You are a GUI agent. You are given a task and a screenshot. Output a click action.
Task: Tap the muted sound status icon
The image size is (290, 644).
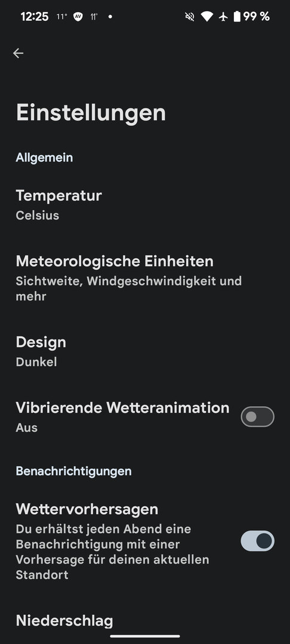(189, 17)
